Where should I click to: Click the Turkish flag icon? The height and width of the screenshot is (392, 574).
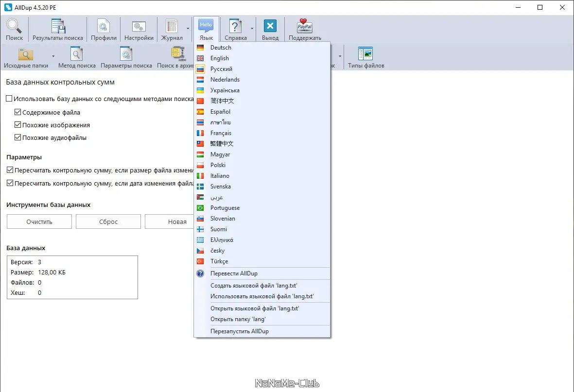tap(200, 261)
